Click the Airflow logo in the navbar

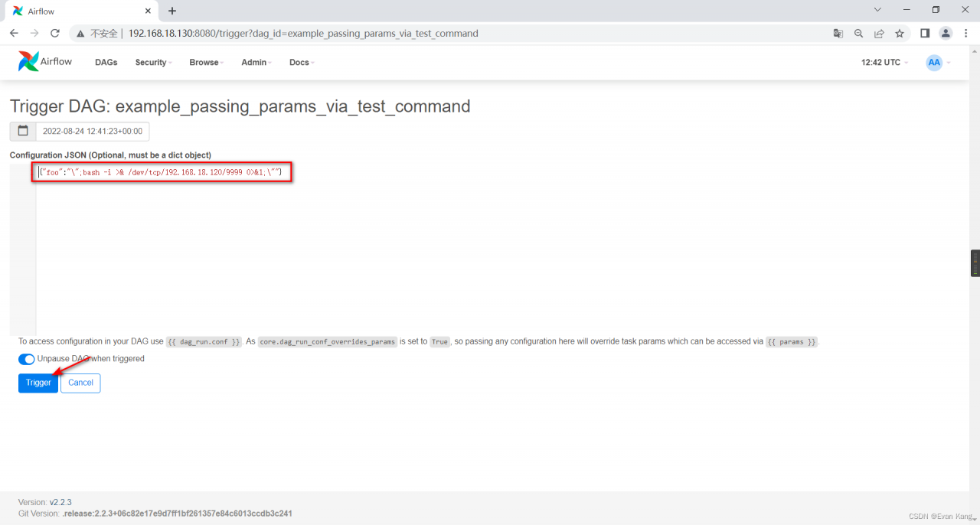point(45,62)
